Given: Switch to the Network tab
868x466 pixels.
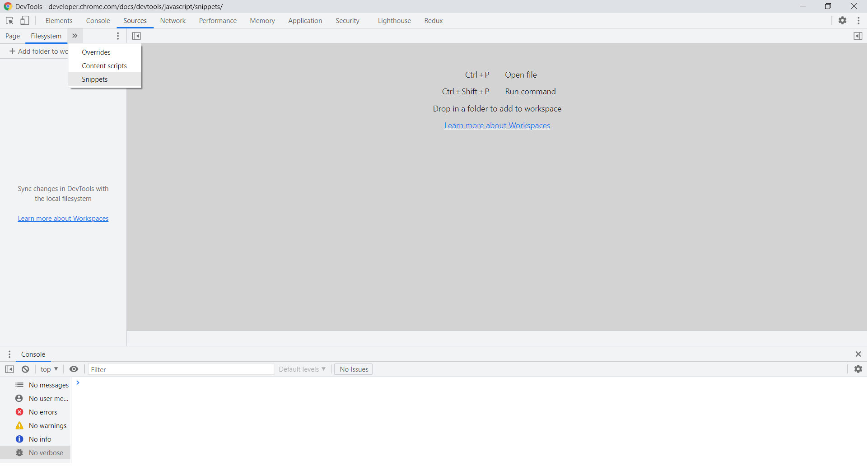Looking at the screenshot, I should 173,20.
